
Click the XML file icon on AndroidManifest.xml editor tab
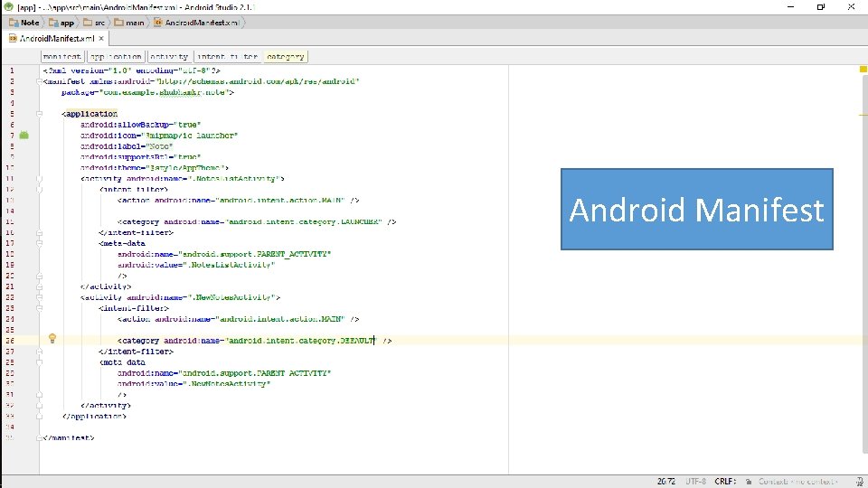click(x=13, y=38)
